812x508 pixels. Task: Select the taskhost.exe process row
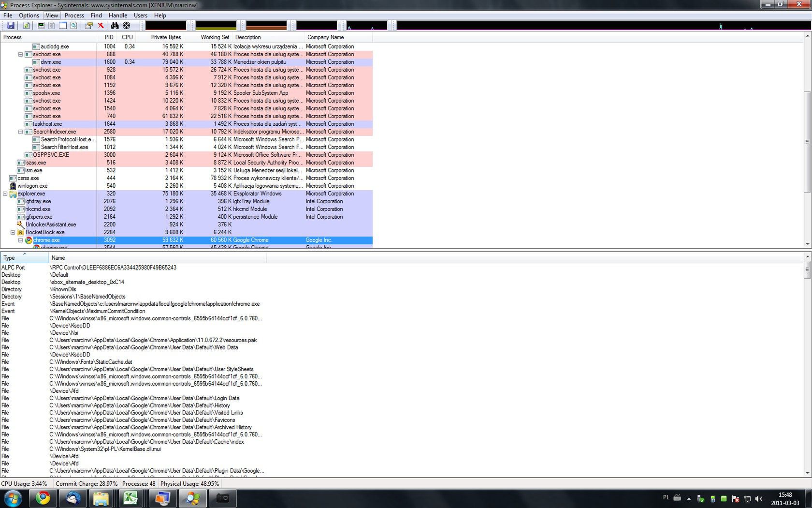pos(186,124)
